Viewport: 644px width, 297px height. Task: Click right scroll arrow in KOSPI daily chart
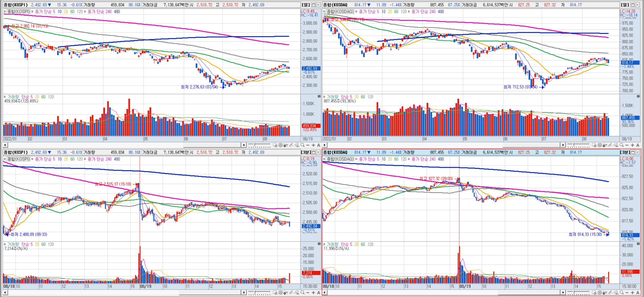click(244, 145)
